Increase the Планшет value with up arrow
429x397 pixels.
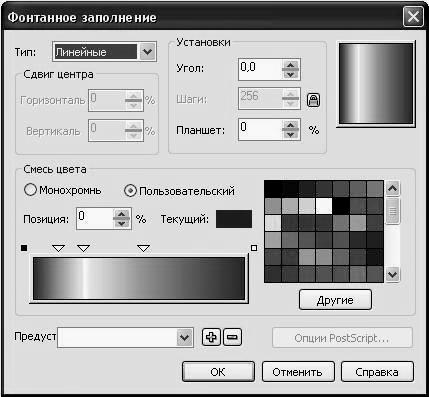(290, 125)
